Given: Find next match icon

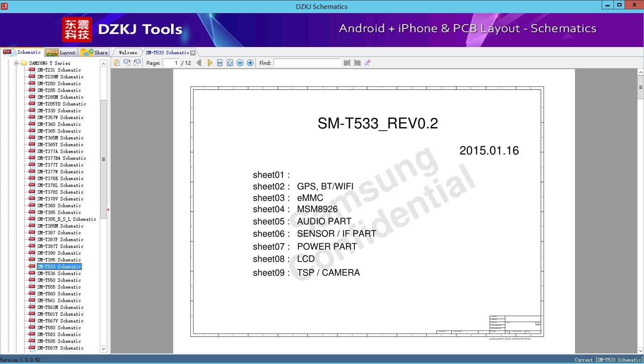Looking at the screenshot, I should tap(357, 63).
